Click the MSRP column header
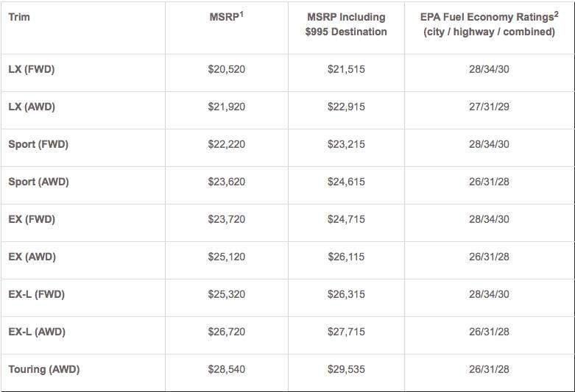Image resolution: width=575 pixels, height=392 pixels. [226, 16]
